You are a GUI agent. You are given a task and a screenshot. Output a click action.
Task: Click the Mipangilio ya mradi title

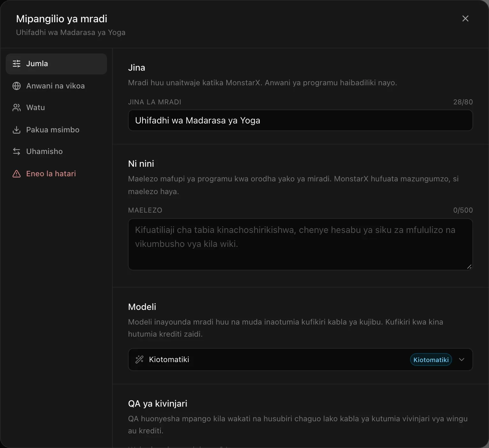[62, 19]
